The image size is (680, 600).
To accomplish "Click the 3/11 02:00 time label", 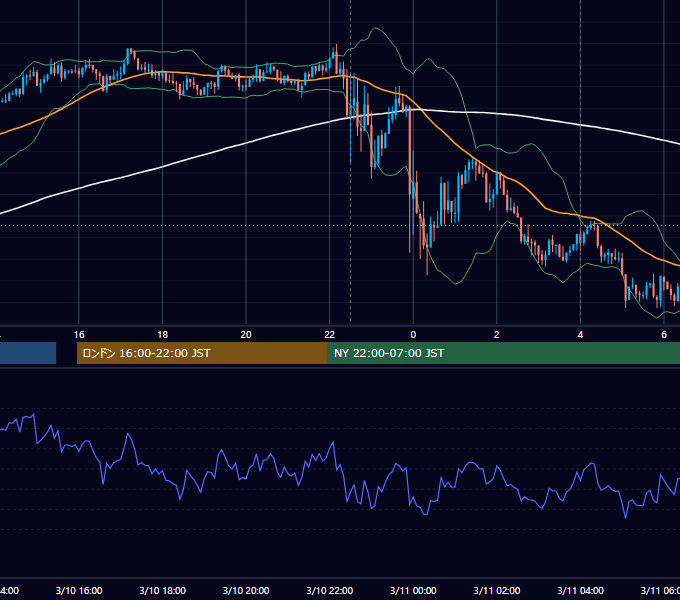I will [497, 590].
